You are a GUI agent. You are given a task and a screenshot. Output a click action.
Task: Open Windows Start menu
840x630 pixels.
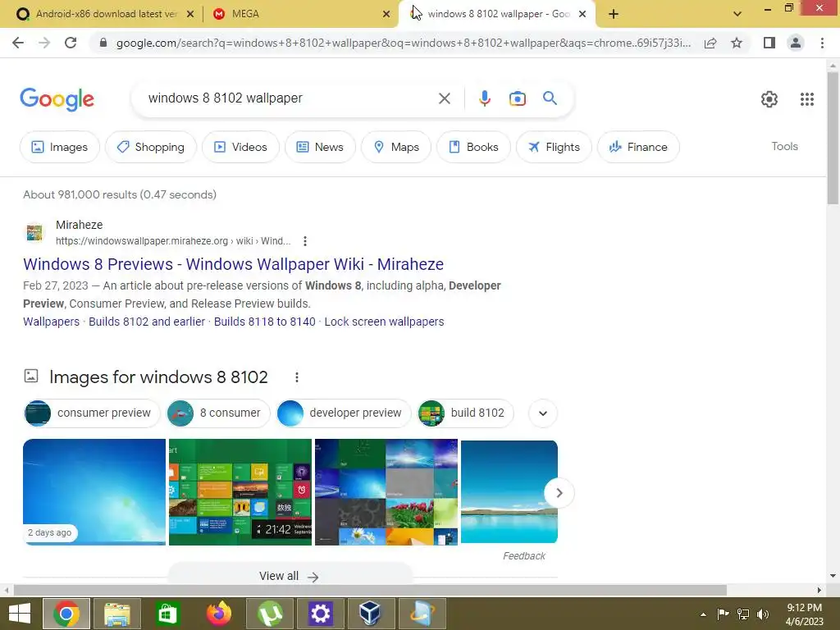point(20,614)
